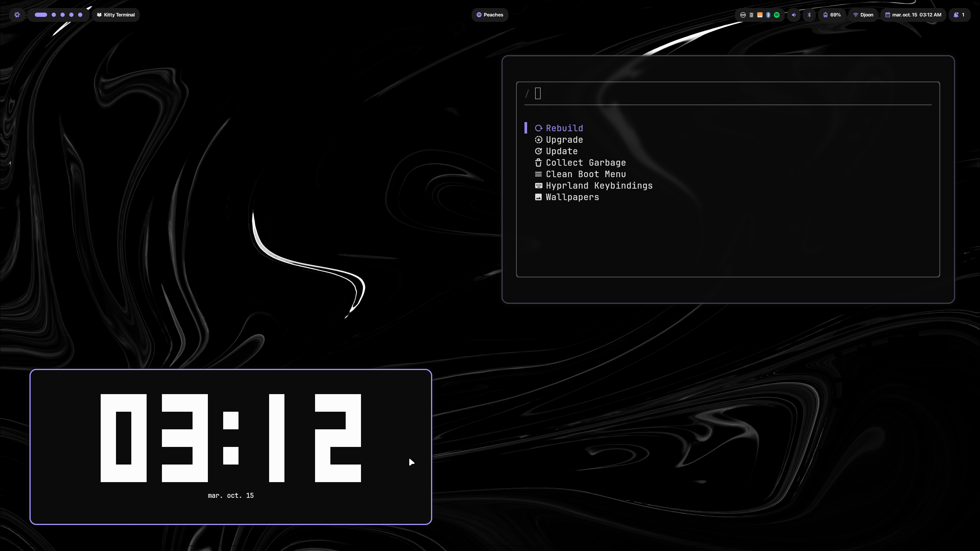
Task: Click the battery 69% indicator
Action: [x=832, y=15]
